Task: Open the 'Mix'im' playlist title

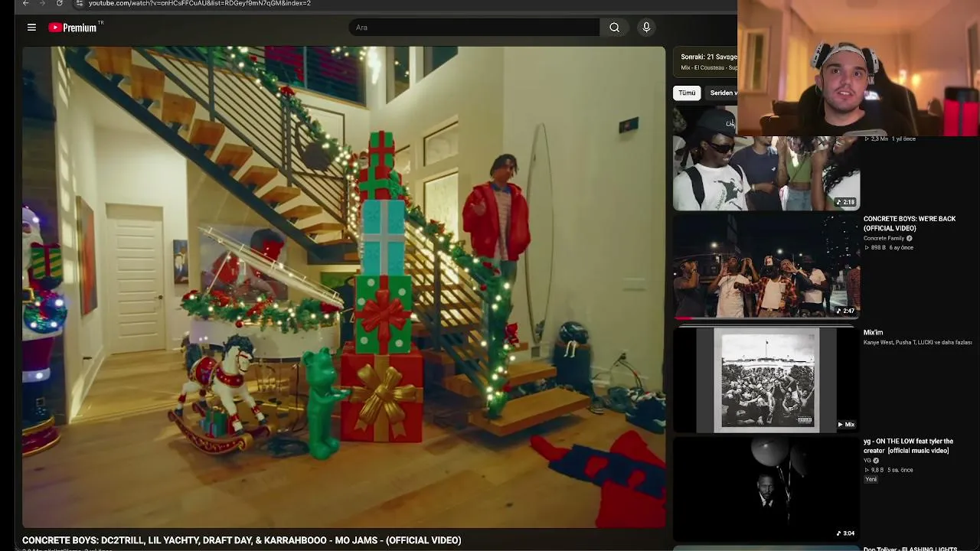Action: click(x=874, y=333)
